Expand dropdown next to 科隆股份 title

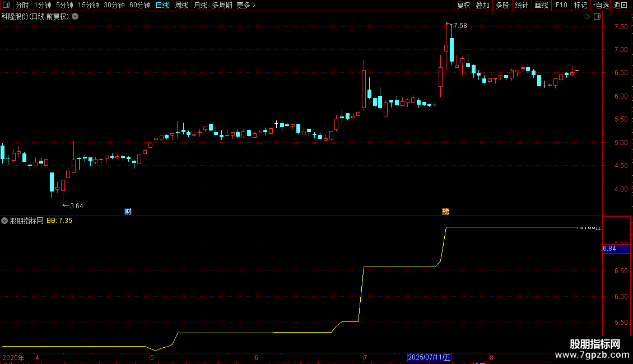[x=75, y=17]
